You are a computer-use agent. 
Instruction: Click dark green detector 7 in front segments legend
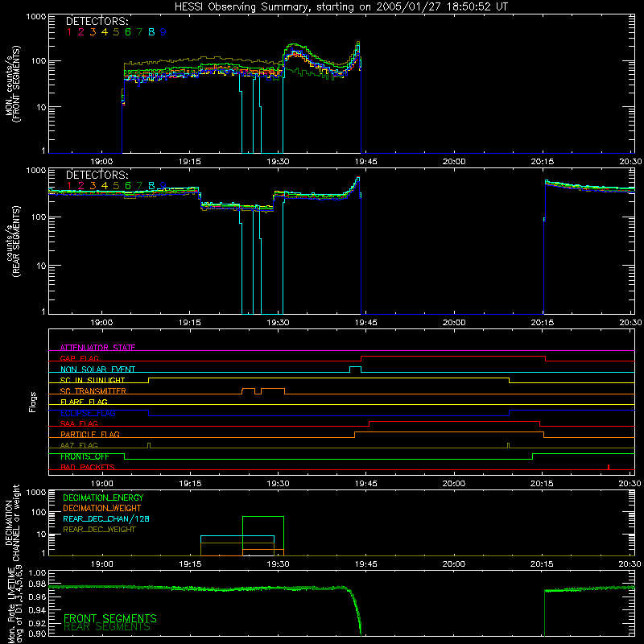tap(139, 32)
